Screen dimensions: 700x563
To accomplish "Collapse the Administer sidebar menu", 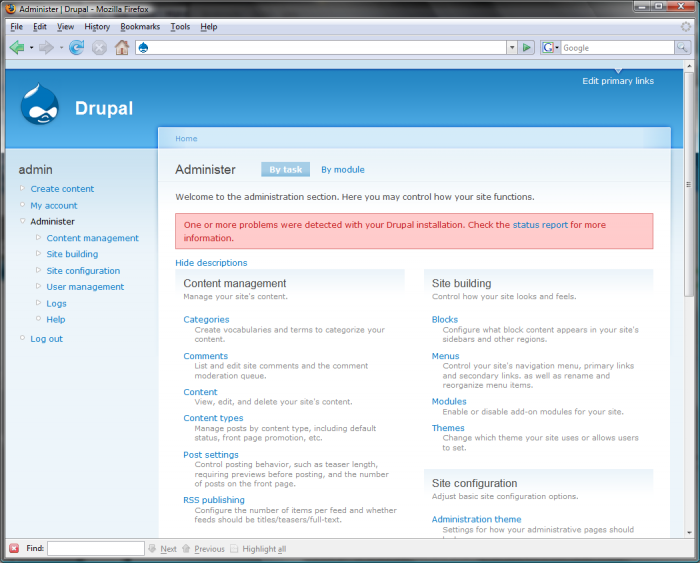I will coord(22,221).
